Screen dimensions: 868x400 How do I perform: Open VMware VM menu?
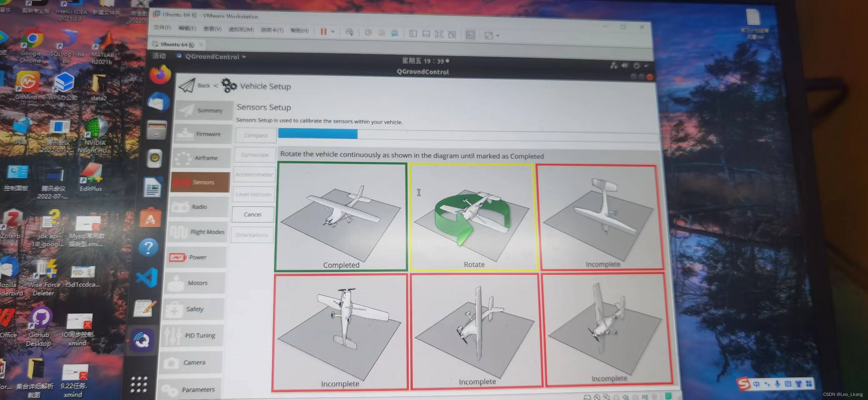coord(241,30)
